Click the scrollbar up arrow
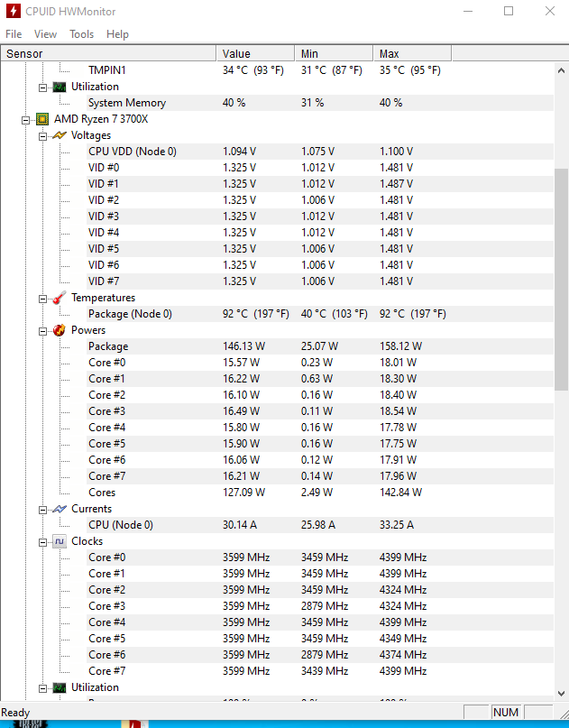The image size is (569, 728). [x=561, y=70]
